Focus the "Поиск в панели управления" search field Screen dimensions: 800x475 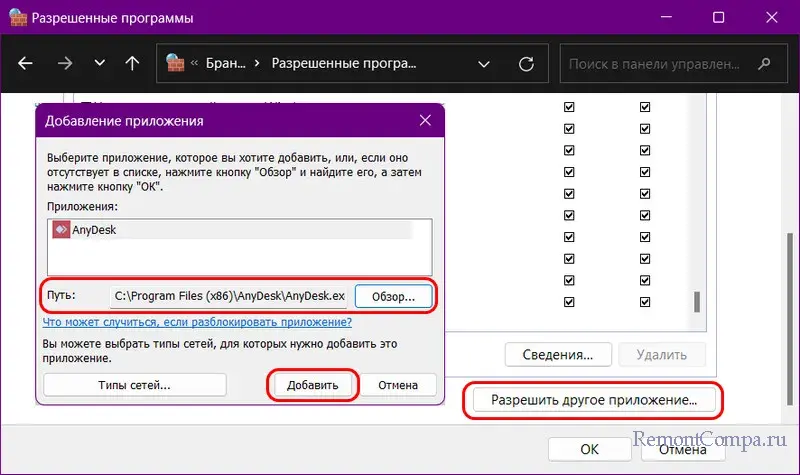tap(673, 64)
